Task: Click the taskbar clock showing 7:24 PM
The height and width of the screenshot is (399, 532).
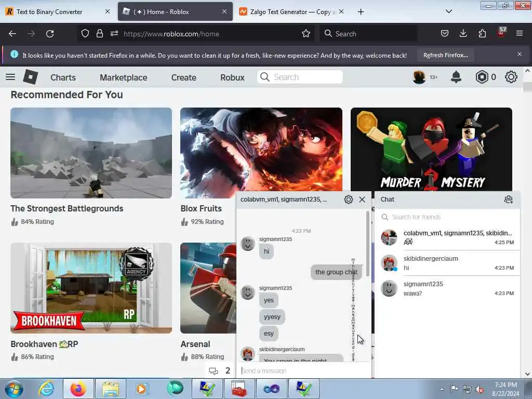Action: [506, 389]
